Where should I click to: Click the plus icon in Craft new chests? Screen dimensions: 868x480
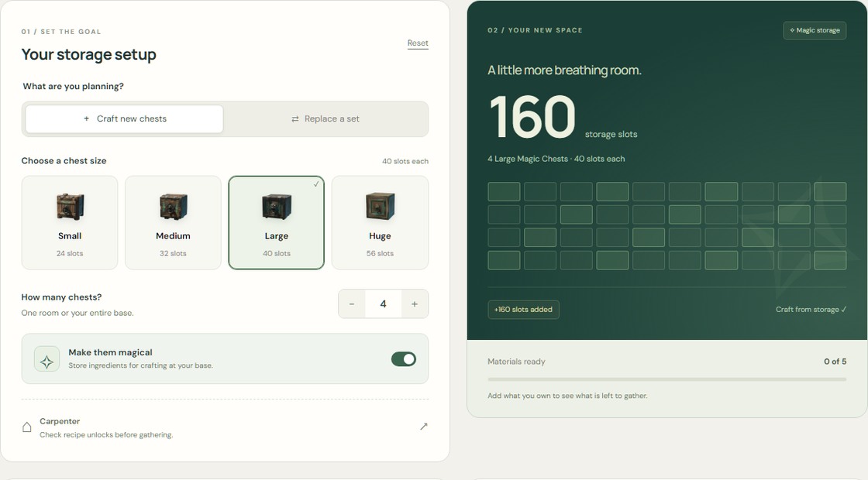[86, 118]
